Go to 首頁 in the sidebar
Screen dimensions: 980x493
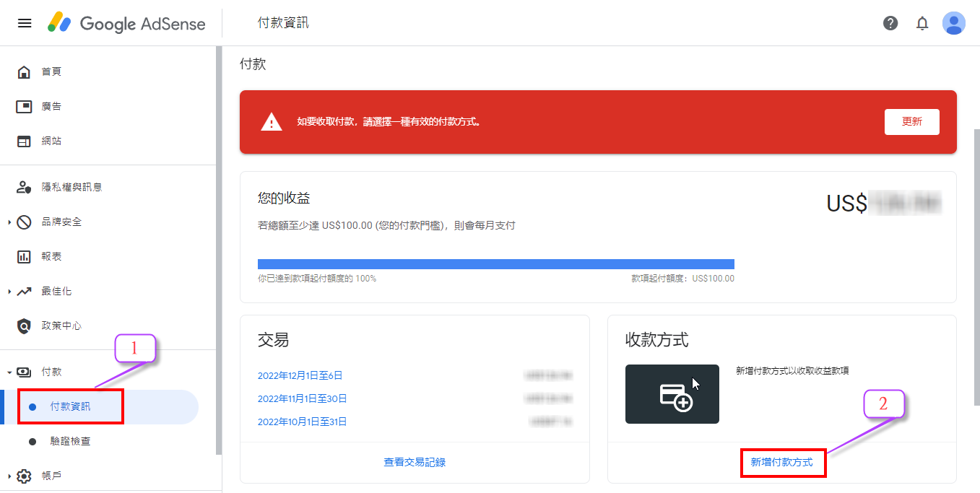pyautogui.click(x=51, y=71)
